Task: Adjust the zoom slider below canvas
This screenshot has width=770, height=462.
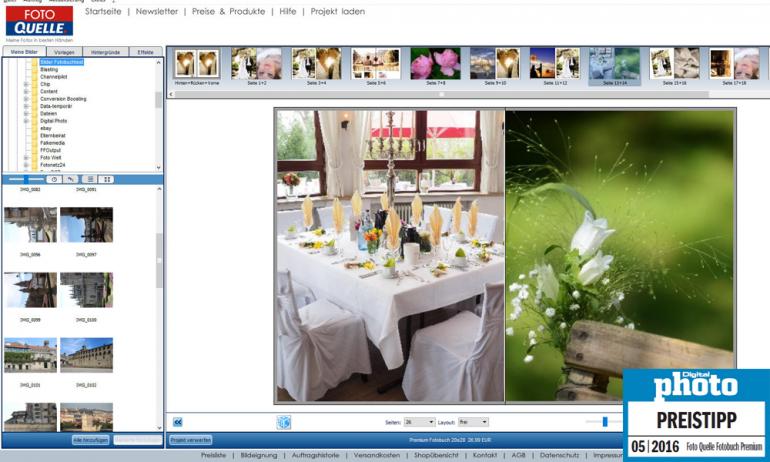Action: point(605,422)
